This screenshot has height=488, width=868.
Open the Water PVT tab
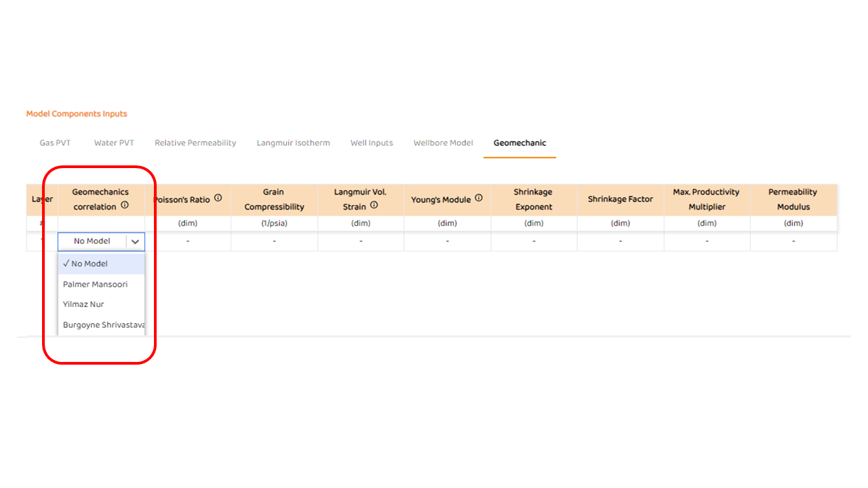pos(114,143)
